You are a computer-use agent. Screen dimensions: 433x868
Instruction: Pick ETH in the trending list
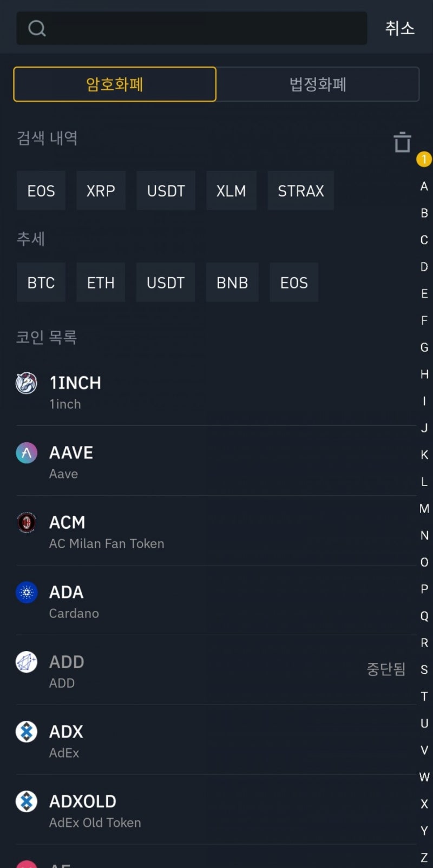point(101,283)
